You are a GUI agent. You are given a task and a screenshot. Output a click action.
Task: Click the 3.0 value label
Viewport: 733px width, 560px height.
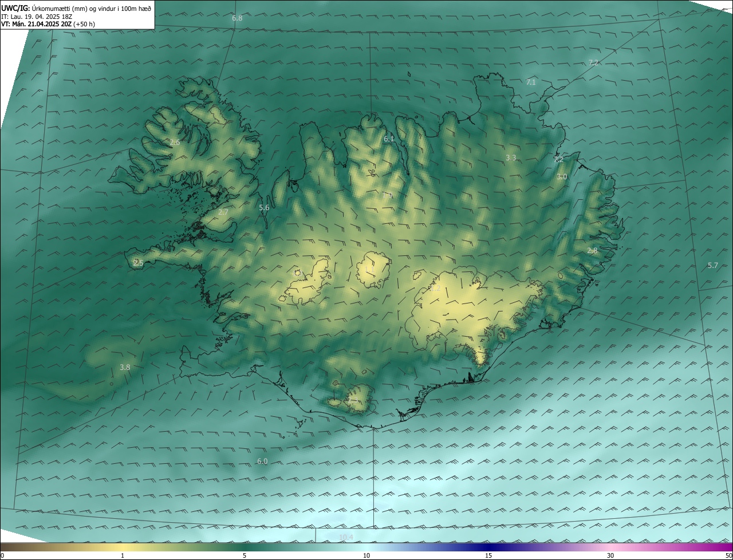pos(562,177)
